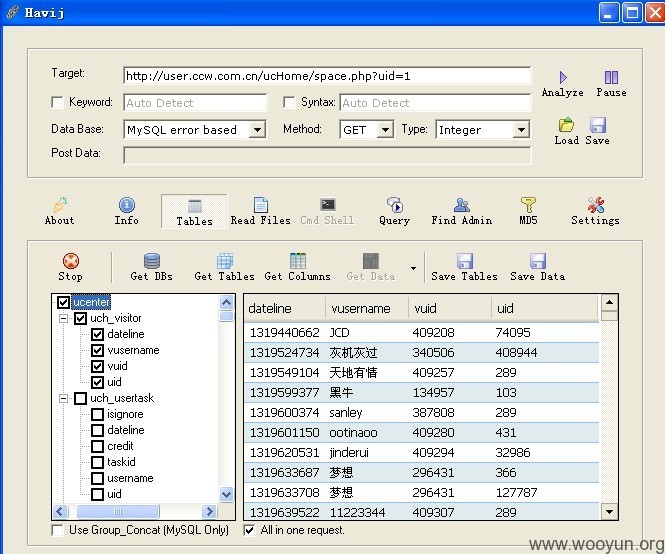Select the row with vusername jinderui
Image resolution: width=665 pixels, height=554 pixels.
(x=422, y=453)
